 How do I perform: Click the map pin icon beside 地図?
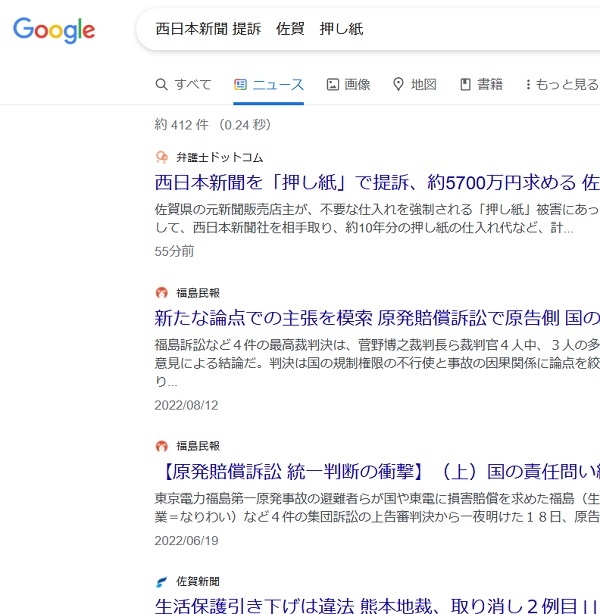pyautogui.click(x=398, y=84)
